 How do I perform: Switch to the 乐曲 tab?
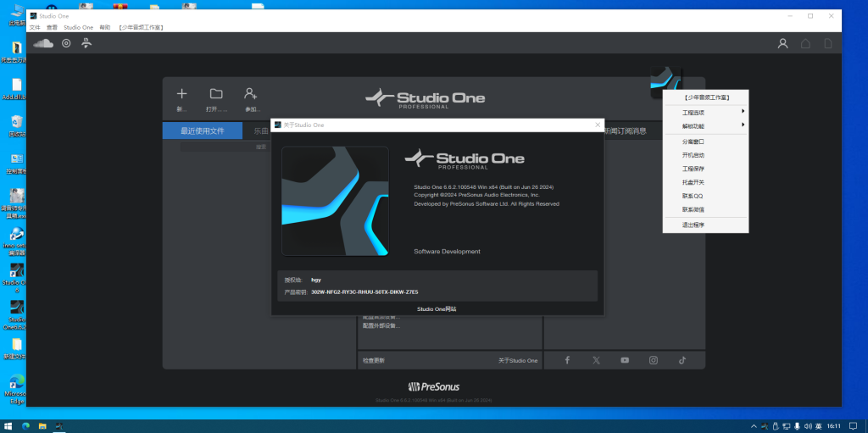click(x=261, y=131)
